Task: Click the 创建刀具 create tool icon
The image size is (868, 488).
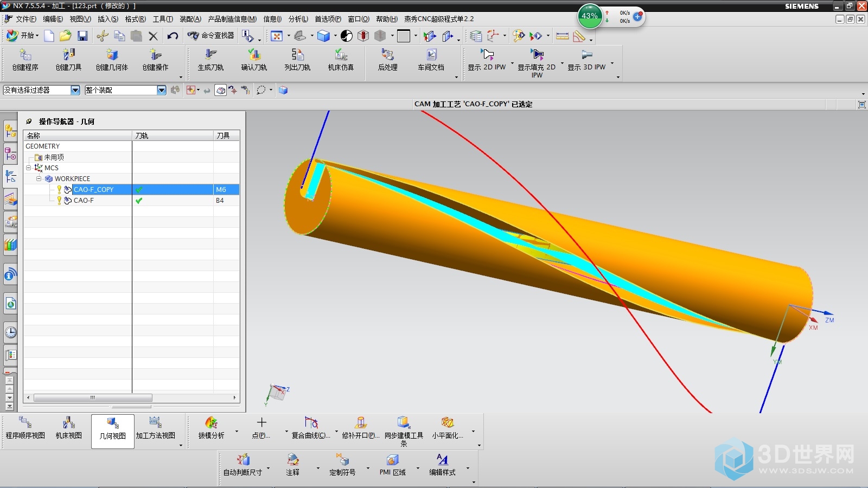Action: coord(69,55)
